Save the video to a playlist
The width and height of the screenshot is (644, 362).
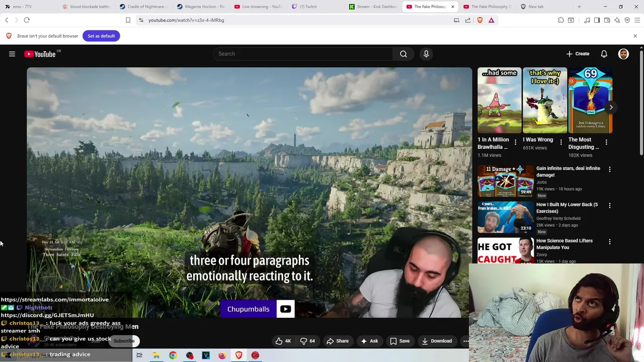pyautogui.click(x=399, y=341)
